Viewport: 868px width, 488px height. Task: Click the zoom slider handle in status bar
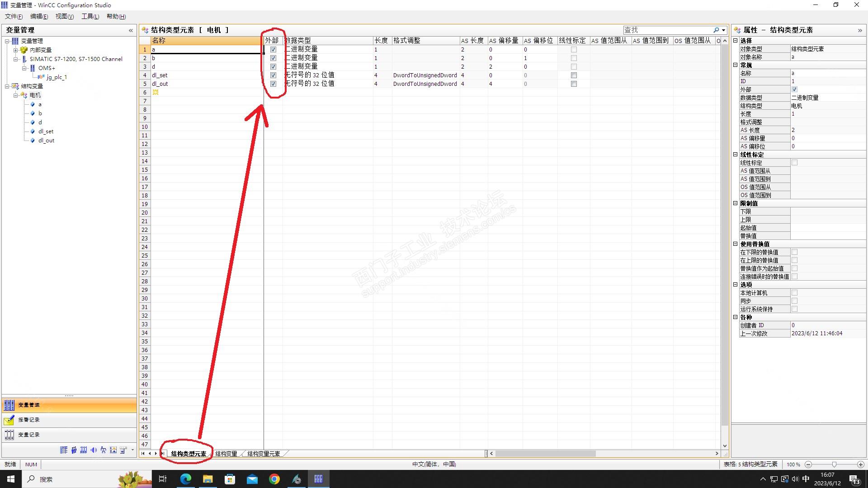[x=834, y=465]
